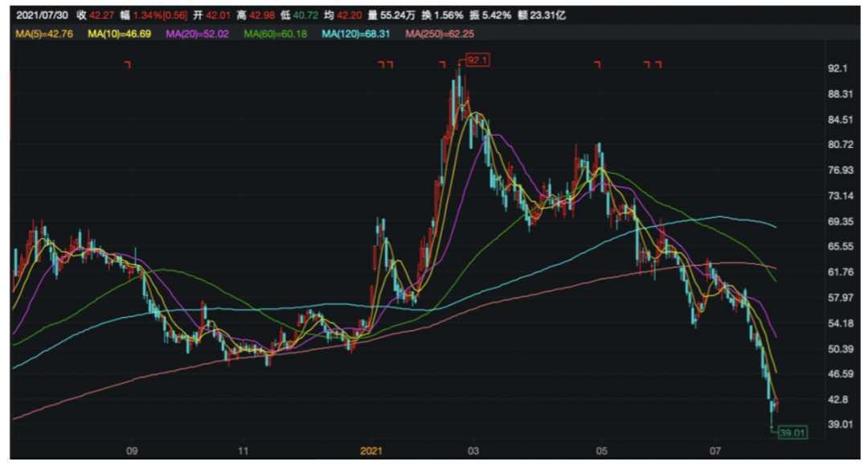Image resolution: width=868 pixels, height=469 pixels.
Task: Click the 92.1 value on the price axis
Action: coord(837,69)
